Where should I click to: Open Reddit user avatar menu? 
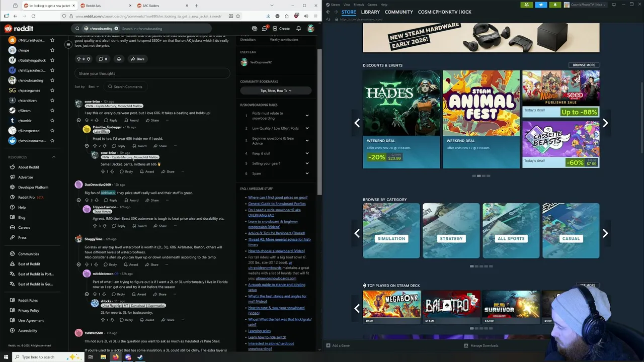coord(311,29)
